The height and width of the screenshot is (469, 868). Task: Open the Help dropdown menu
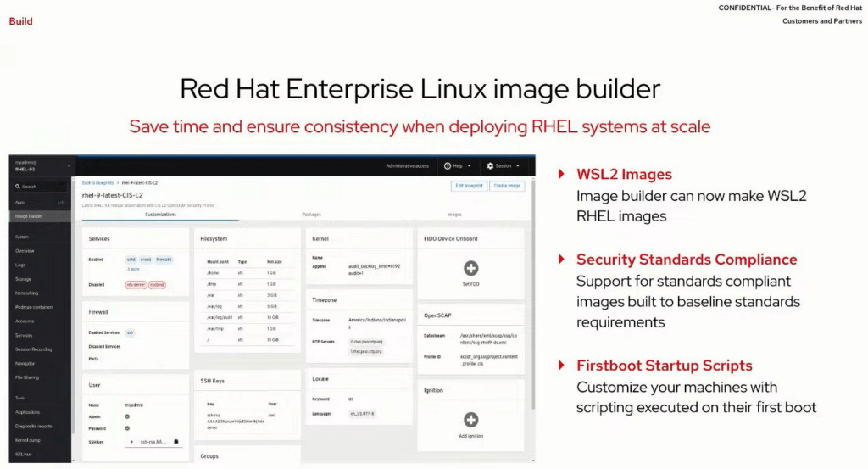458,165
